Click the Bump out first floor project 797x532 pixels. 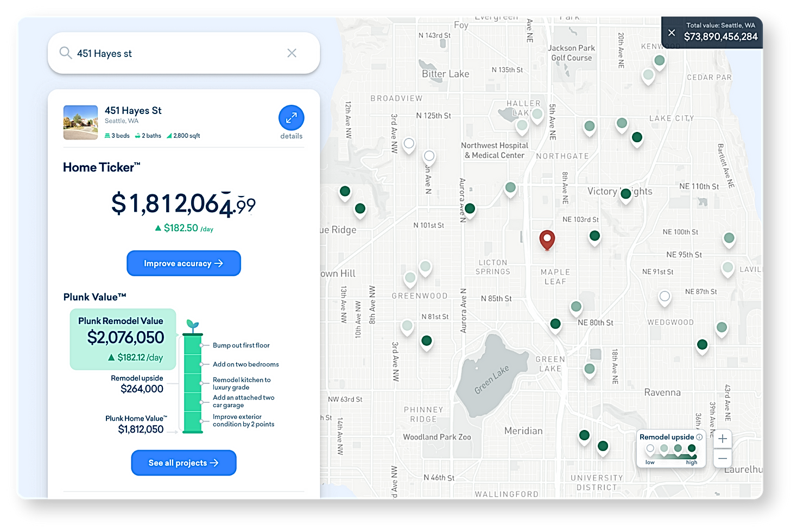point(241,345)
